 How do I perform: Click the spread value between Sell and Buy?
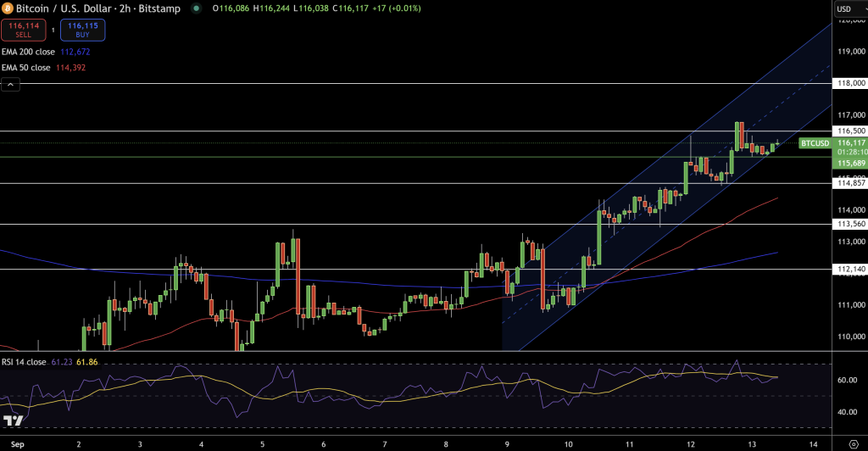click(x=53, y=30)
